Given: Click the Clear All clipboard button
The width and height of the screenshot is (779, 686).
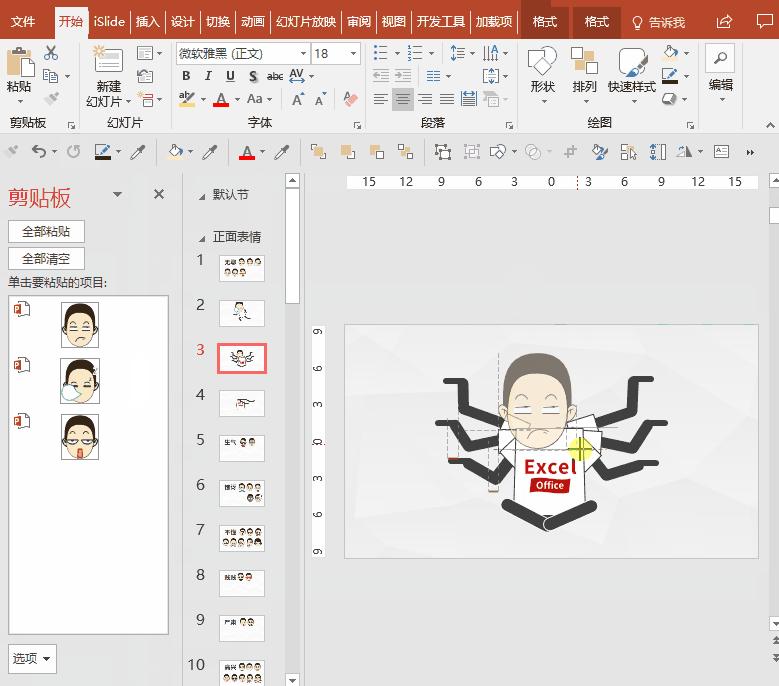Looking at the screenshot, I should (x=46, y=258).
